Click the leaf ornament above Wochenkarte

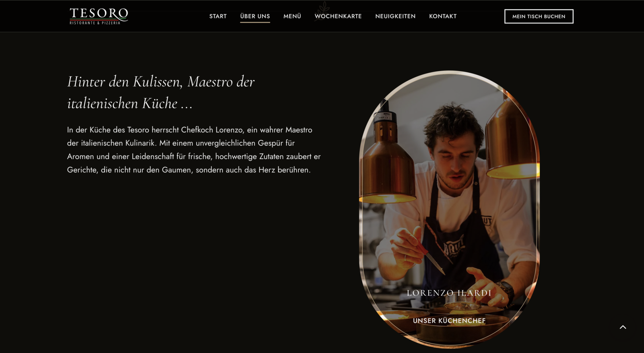point(322,8)
